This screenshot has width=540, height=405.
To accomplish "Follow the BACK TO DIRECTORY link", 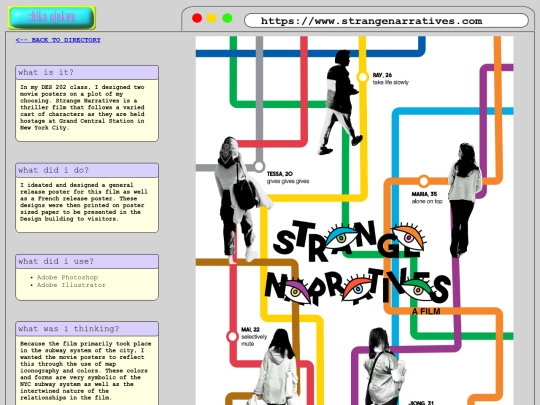I will point(58,40).
